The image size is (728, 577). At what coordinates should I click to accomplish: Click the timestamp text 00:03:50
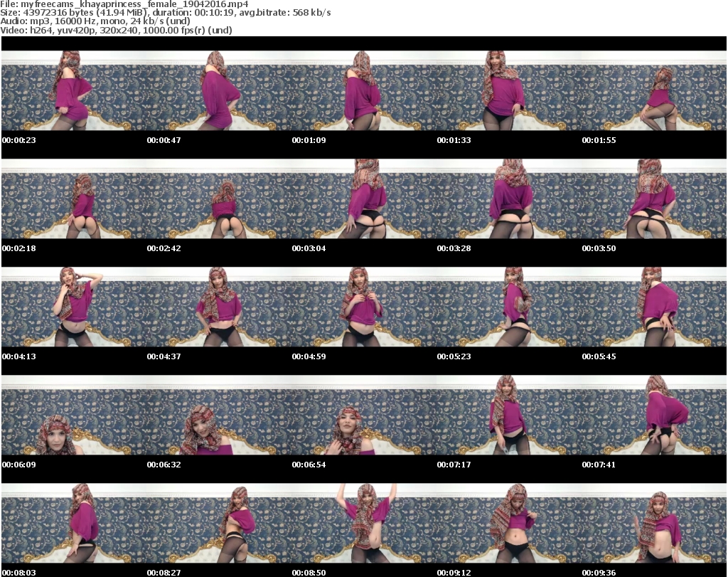(599, 248)
